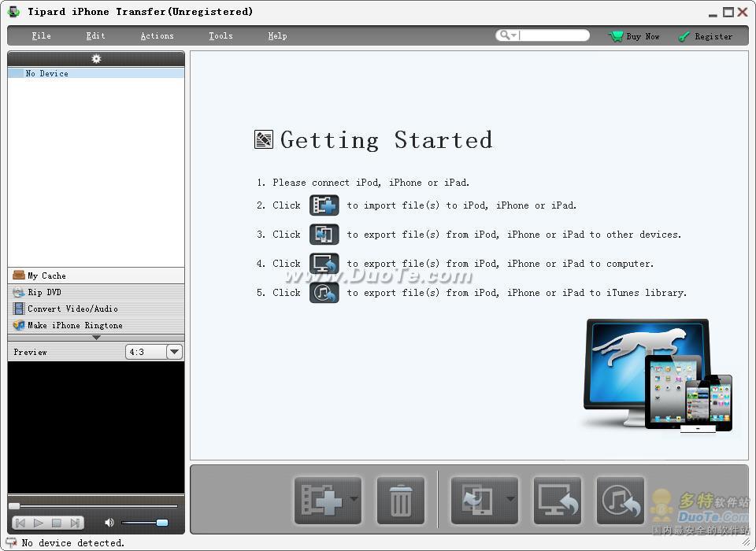
Task: Select the No Device entry
Action: point(96,73)
